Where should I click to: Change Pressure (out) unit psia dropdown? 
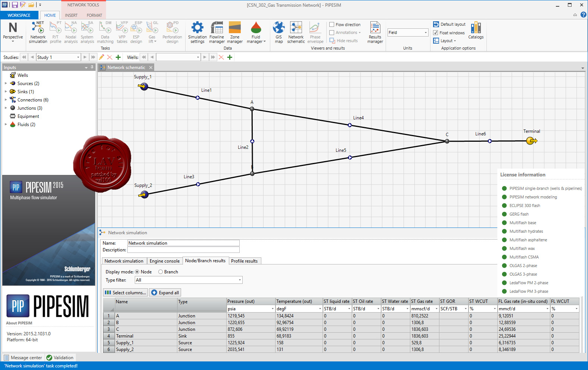(x=273, y=309)
